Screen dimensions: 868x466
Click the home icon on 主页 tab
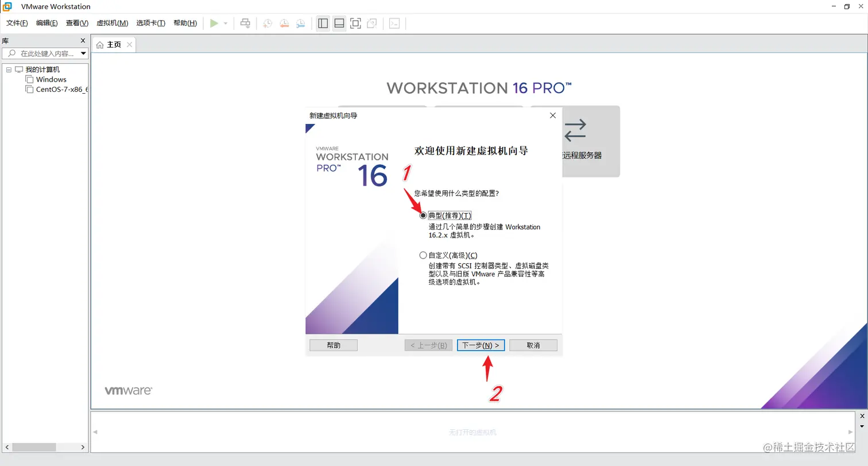point(100,45)
